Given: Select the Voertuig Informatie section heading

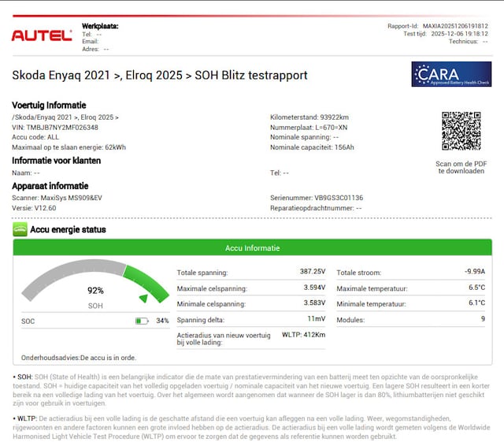Looking at the screenshot, I should tap(49, 105).
